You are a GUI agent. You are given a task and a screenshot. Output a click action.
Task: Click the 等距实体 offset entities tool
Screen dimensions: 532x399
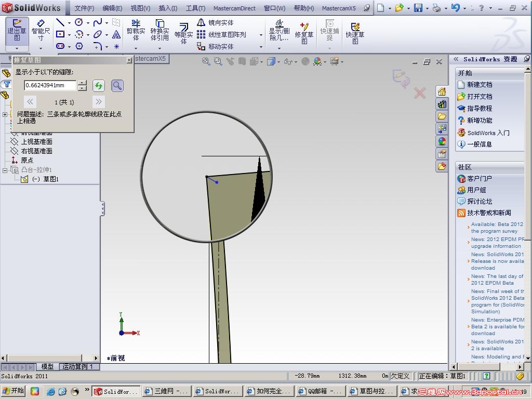click(x=183, y=33)
